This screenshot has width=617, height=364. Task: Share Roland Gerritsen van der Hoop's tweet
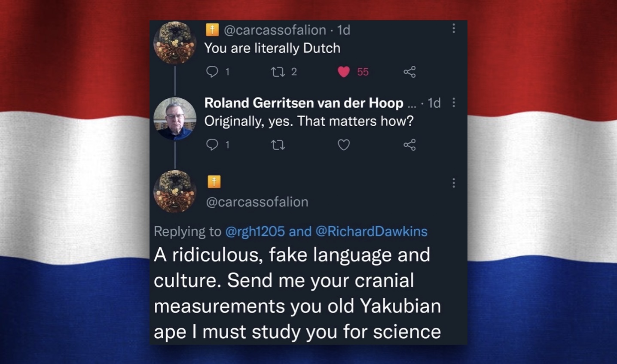point(409,145)
